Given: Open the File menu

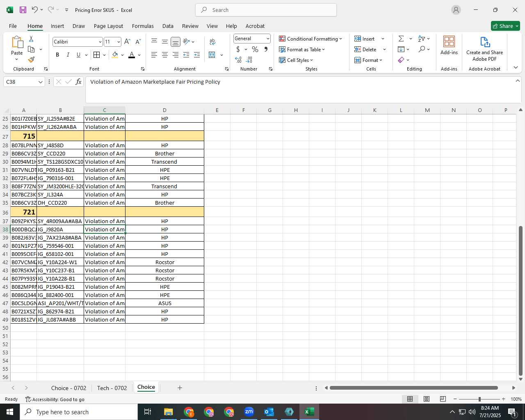Looking at the screenshot, I should (13, 26).
